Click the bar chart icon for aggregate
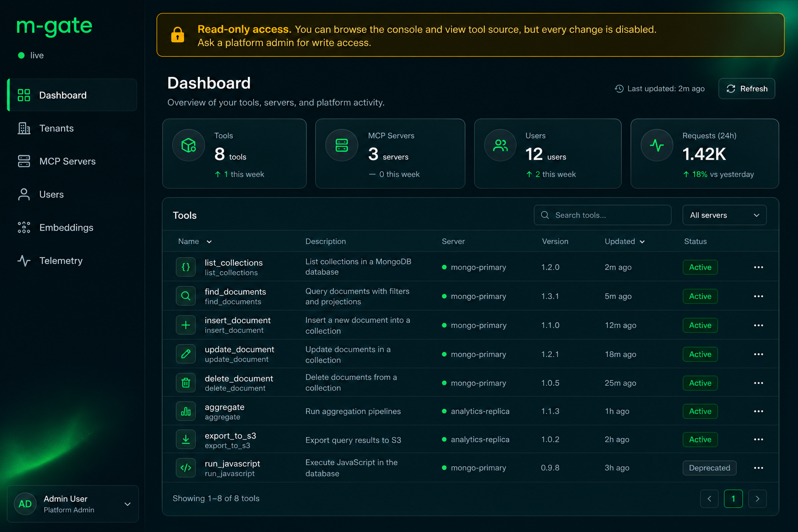Viewport: 798px width, 532px height. tap(185, 411)
